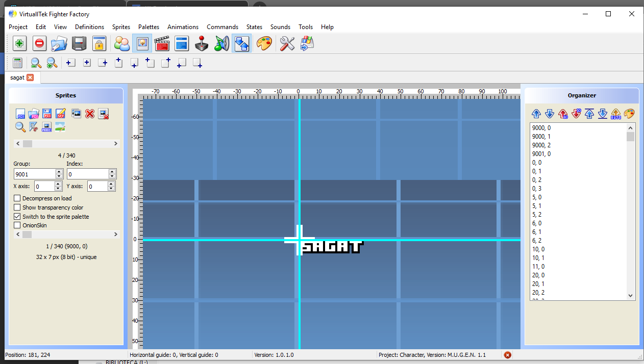Open the Commands view joystick icon
Viewport: 644px width, 364px height.
tap(202, 44)
